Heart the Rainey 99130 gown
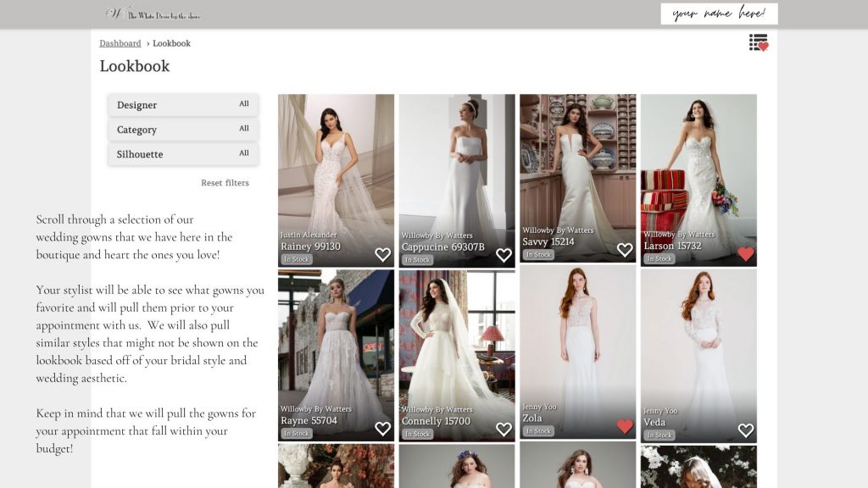Screen dimensions: 868x488 point(382,254)
